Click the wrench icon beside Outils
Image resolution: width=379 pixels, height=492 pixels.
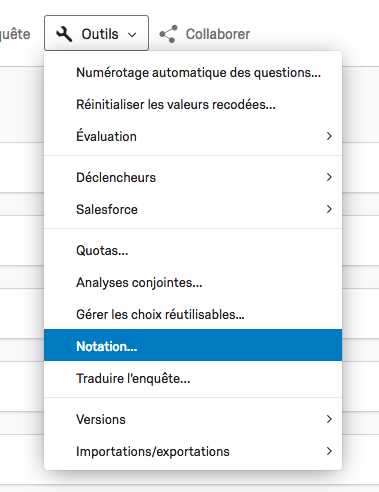pos(64,34)
